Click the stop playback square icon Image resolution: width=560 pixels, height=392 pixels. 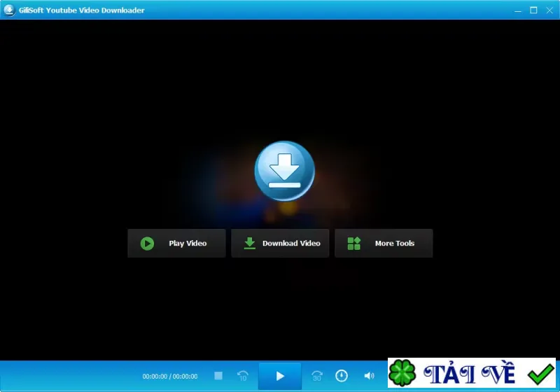218,376
